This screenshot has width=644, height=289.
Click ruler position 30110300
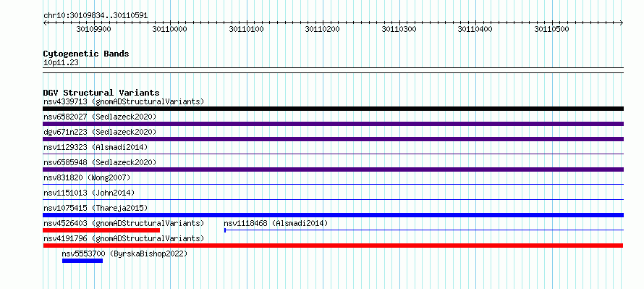[399, 29]
